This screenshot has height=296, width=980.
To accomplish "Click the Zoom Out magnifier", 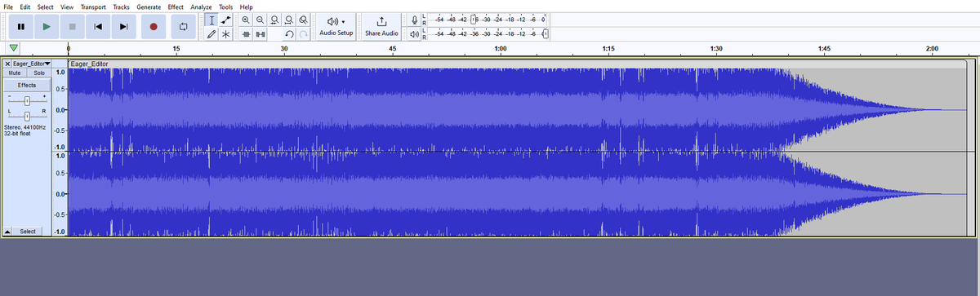I will pyautogui.click(x=260, y=20).
